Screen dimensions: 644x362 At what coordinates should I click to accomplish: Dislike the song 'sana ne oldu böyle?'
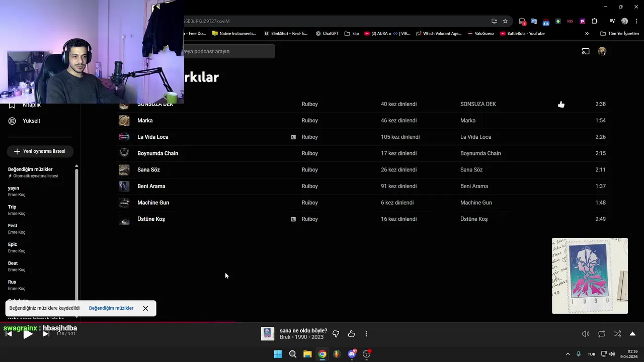[336, 334]
